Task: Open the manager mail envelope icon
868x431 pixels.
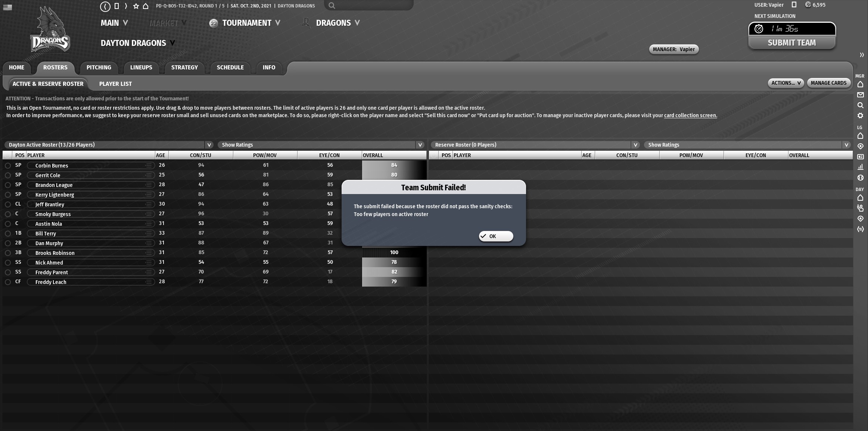Action: [860, 95]
